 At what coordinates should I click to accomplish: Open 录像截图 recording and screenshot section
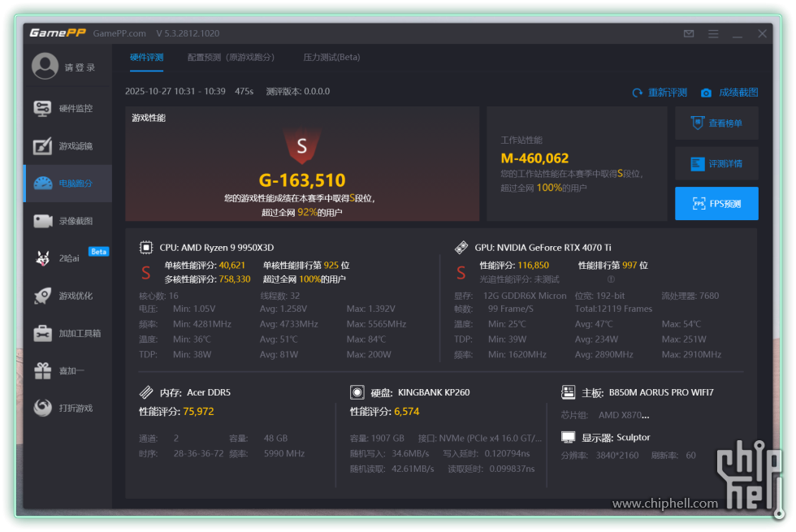click(67, 221)
